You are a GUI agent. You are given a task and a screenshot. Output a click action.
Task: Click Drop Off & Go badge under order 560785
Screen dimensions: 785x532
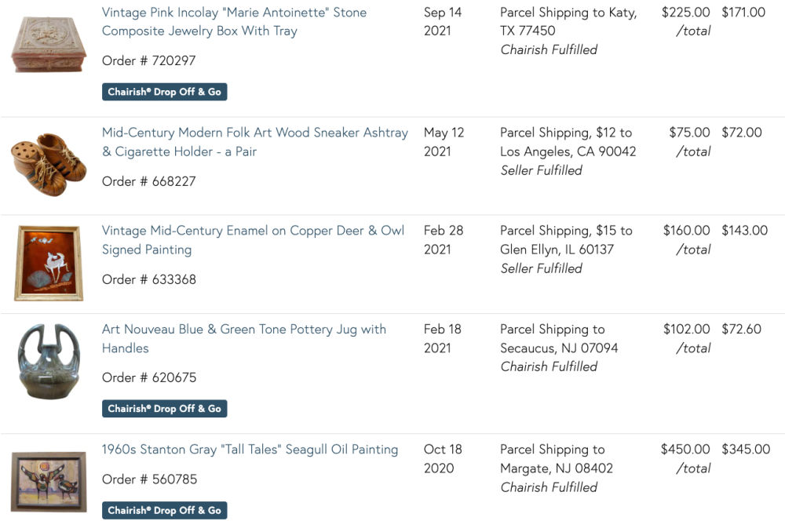click(x=164, y=510)
